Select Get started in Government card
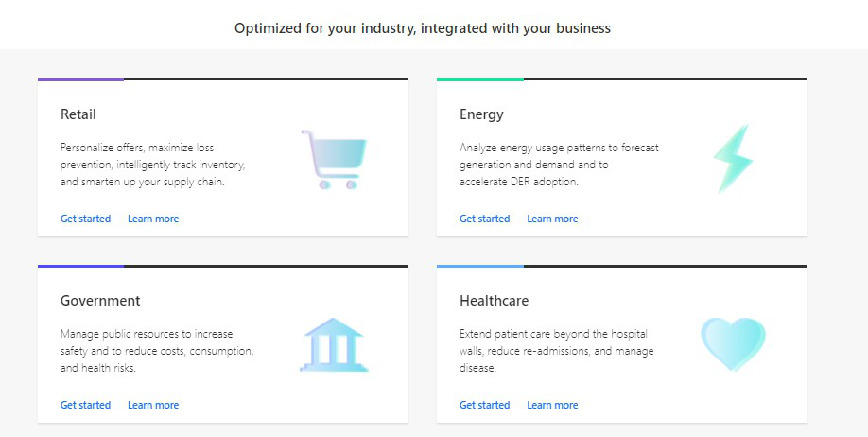 tap(85, 405)
